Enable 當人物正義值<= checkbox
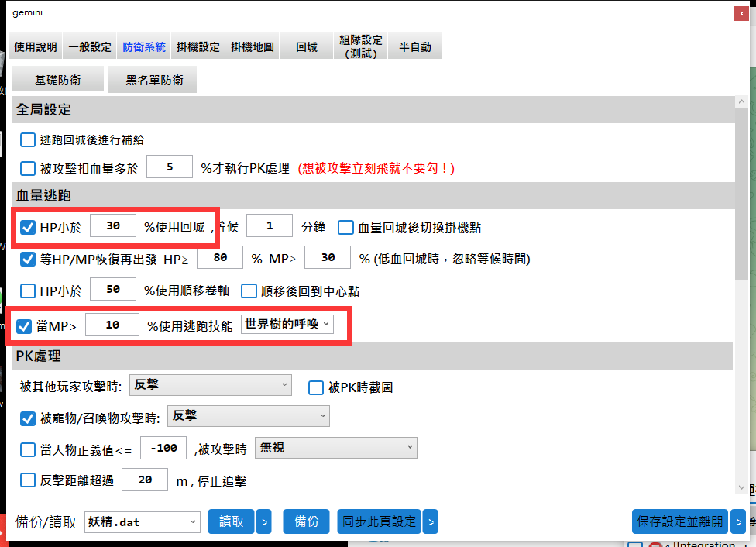756x547 pixels. [x=27, y=449]
